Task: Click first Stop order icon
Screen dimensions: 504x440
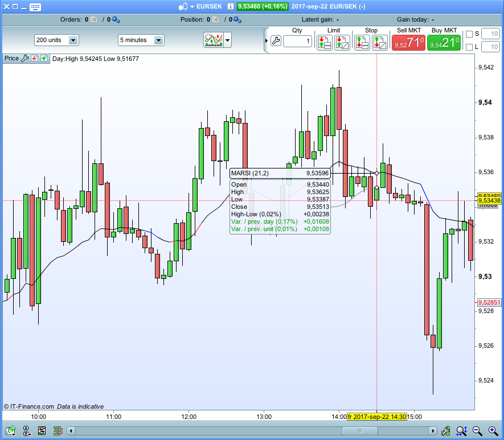Action: pos(362,42)
